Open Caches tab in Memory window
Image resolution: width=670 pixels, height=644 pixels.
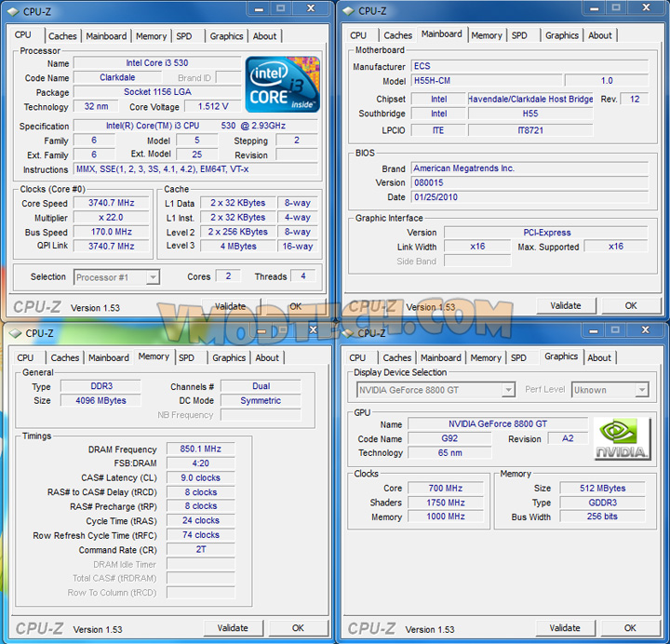[65, 357]
